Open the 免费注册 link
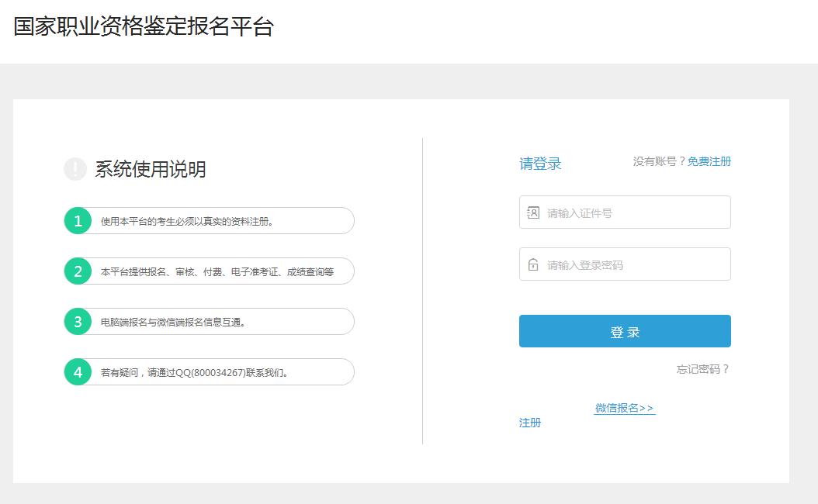Image resolution: width=818 pixels, height=504 pixels. (709, 161)
